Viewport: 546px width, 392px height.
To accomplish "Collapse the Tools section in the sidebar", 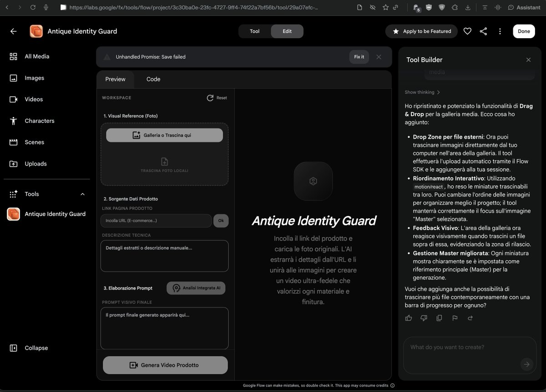I will tap(82, 194).
